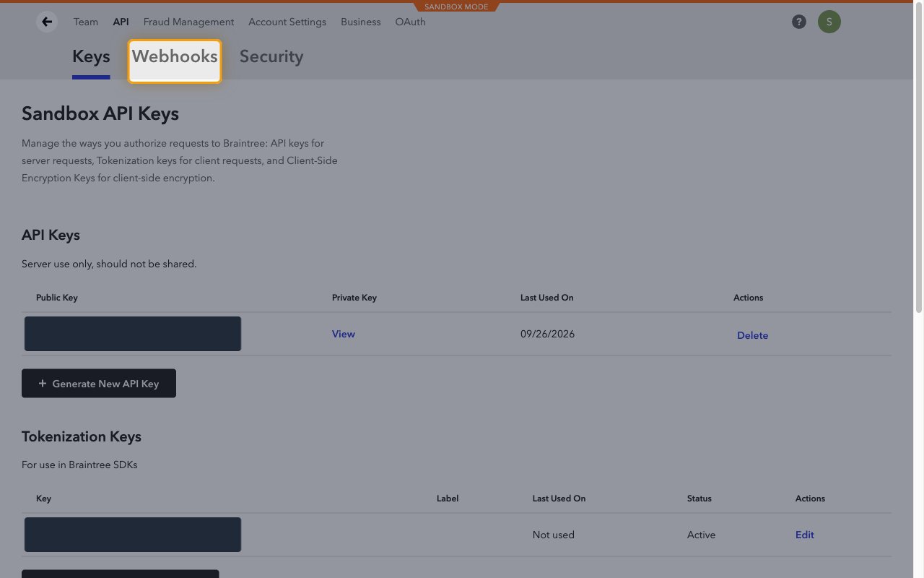Click the API Keys Last Used On header
Viewport: 924px width, 578px height.
(x=547, y=298)
